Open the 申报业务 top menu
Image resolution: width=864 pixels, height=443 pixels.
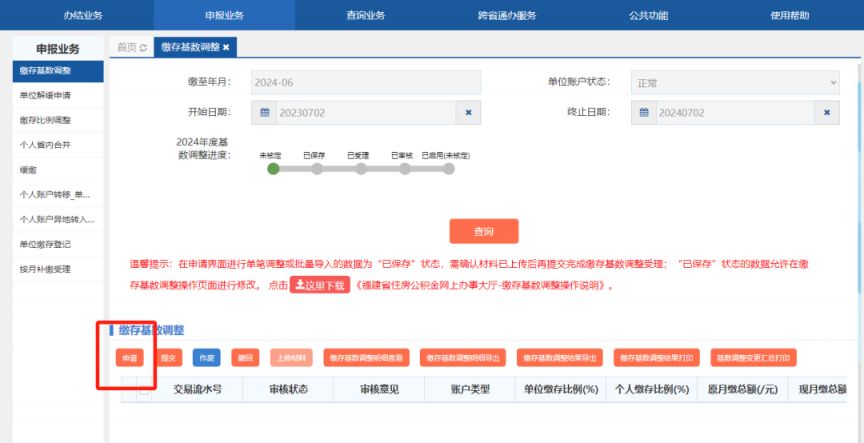coord(224,15)
